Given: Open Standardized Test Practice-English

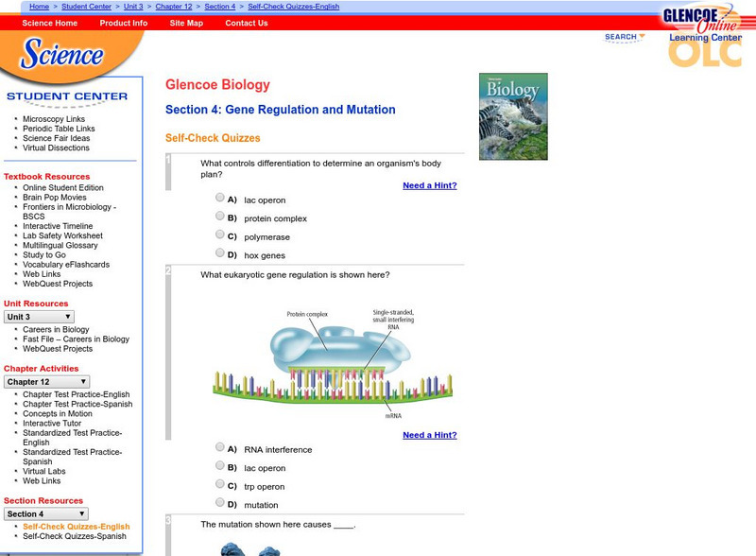Looking at the screenshot, I should [73, 437].
